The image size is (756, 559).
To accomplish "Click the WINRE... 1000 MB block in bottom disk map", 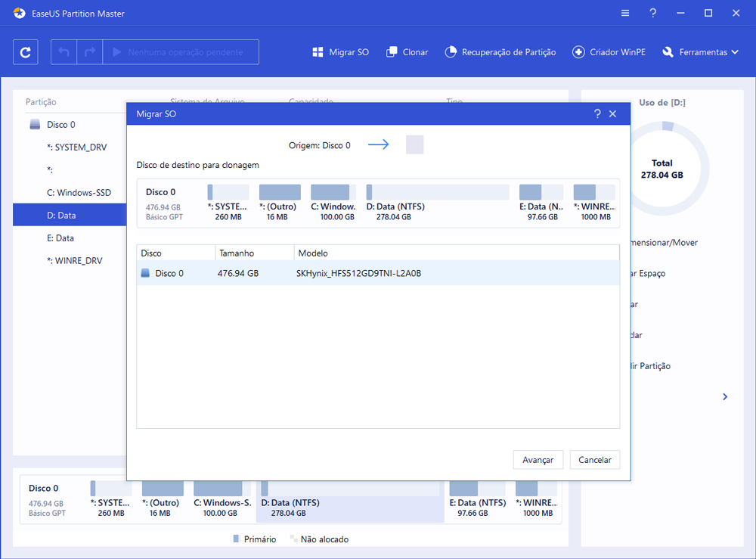I will [536, 499].
